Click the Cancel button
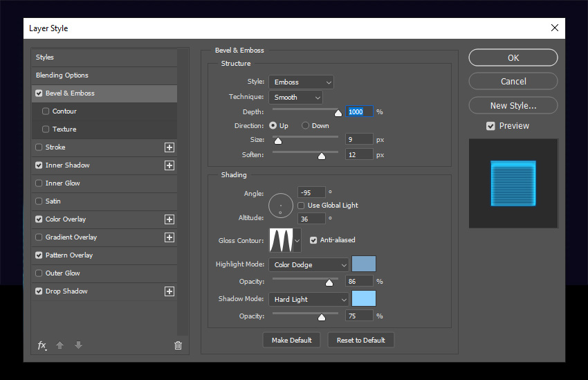Viewport: 588px width, 380px height. pos(513,82)
